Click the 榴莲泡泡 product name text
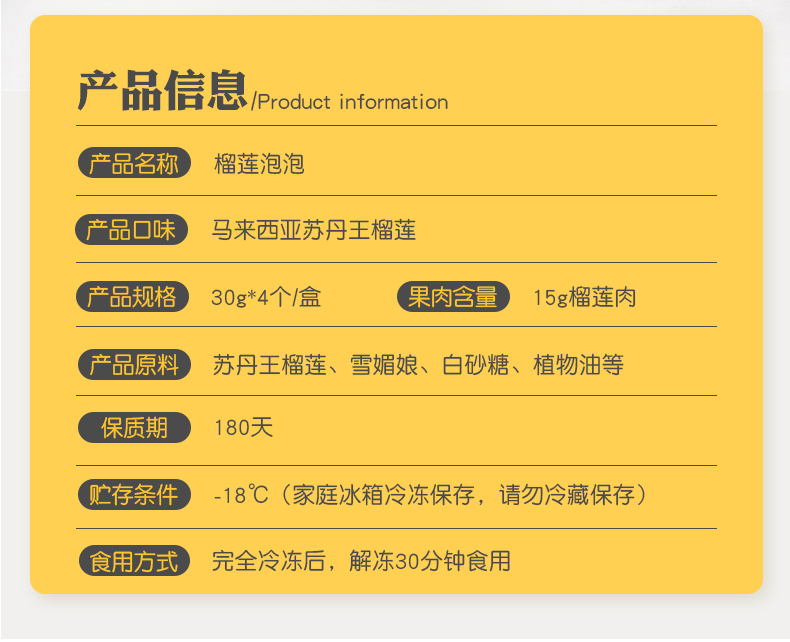The image size is (790, 642). 259,164
